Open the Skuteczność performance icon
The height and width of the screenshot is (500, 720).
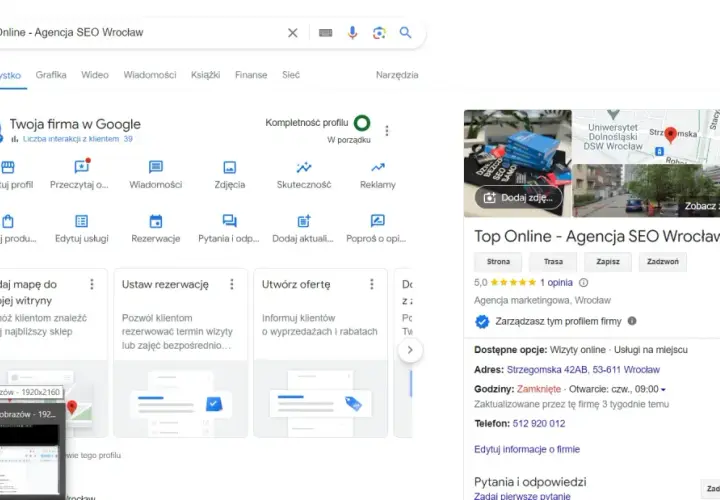click(304, 167)
